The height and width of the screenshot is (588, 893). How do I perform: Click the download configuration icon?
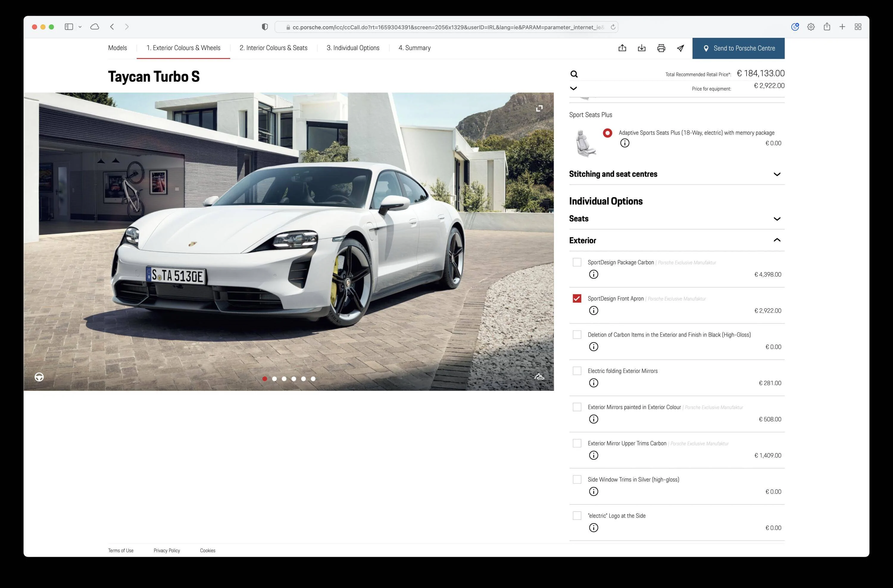point(641,48)
